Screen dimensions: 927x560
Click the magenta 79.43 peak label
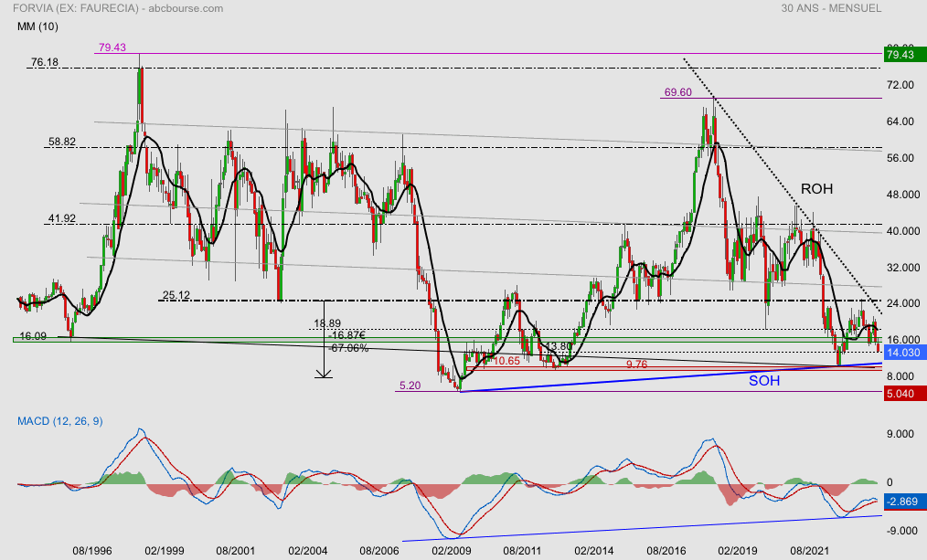(x=112, y=48)
